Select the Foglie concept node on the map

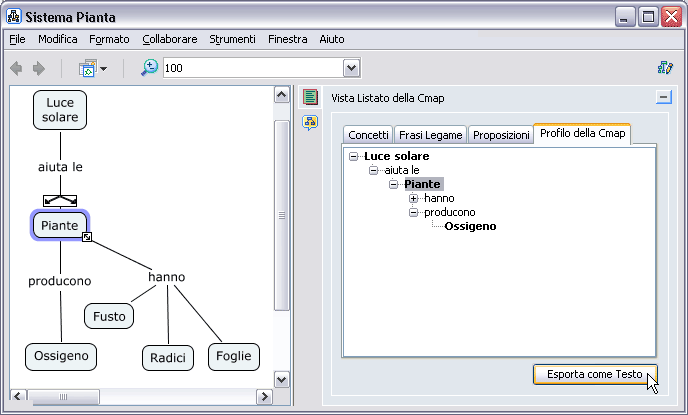point(234,356)
